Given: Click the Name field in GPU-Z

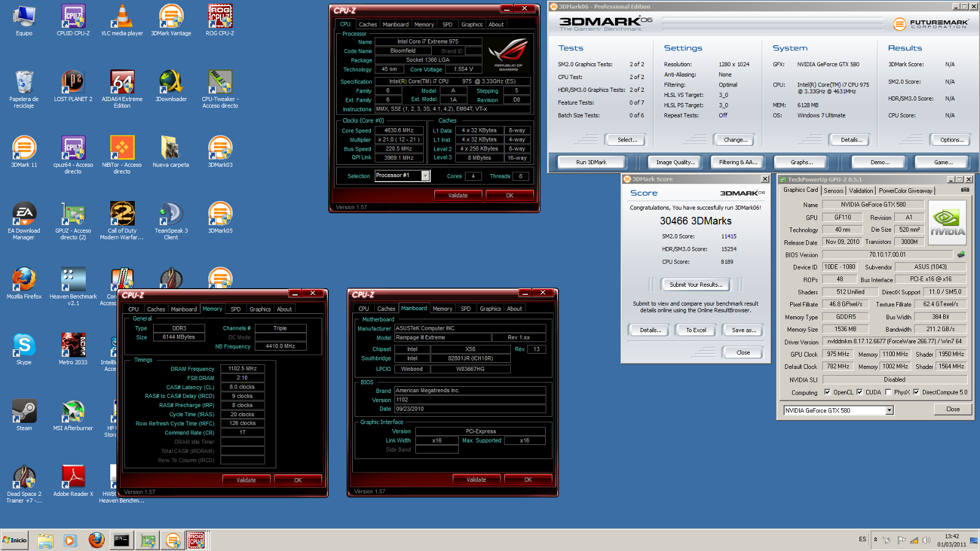Looking at the screenshot, I should click(873, 205).
